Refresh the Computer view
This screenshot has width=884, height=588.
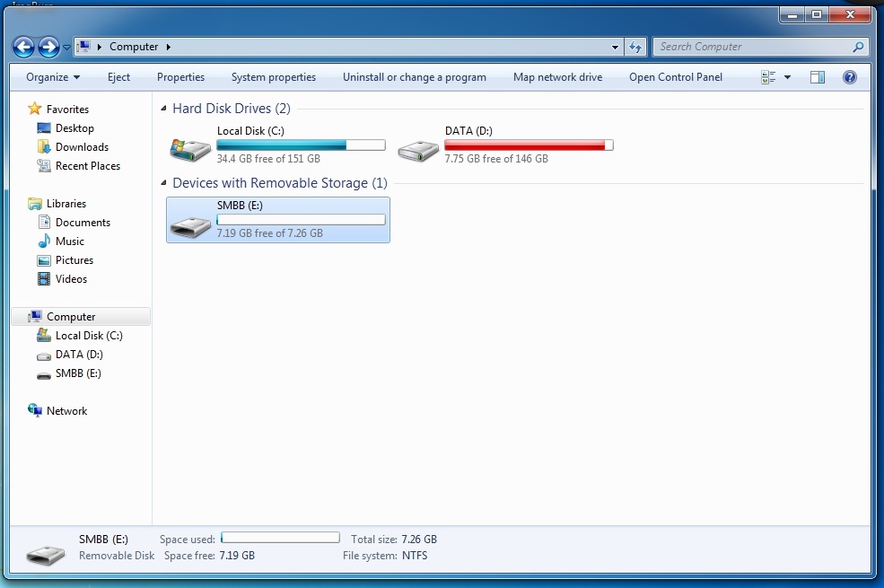pos(635,47)
